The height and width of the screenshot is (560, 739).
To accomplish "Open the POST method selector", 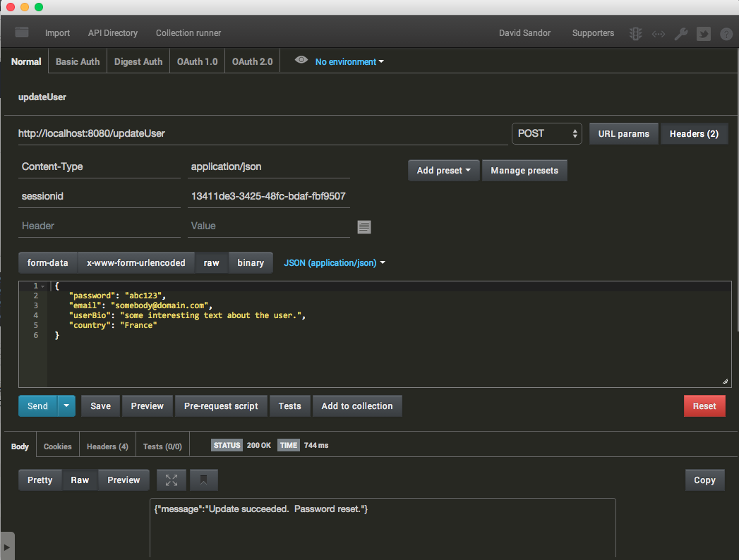I will tap(547, 134).
